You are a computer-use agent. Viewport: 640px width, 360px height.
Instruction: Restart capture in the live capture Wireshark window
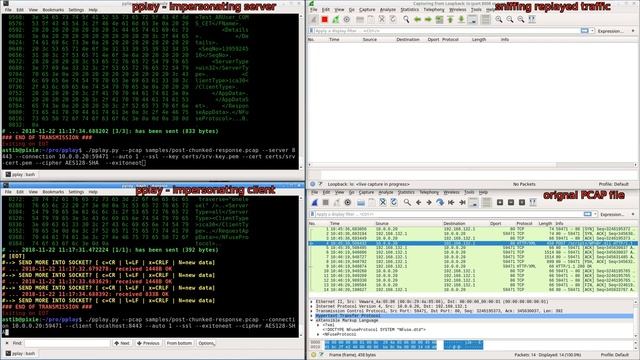[336, 19]
